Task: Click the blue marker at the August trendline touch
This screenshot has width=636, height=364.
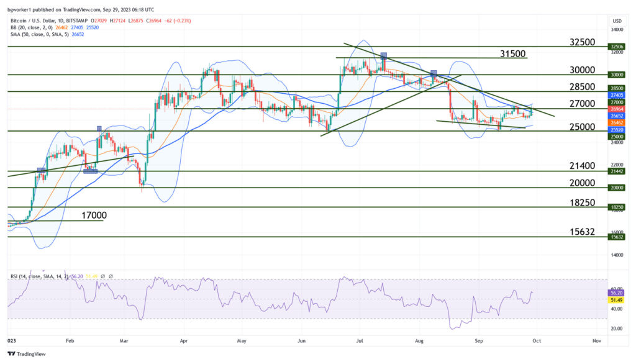Action: 434,73
